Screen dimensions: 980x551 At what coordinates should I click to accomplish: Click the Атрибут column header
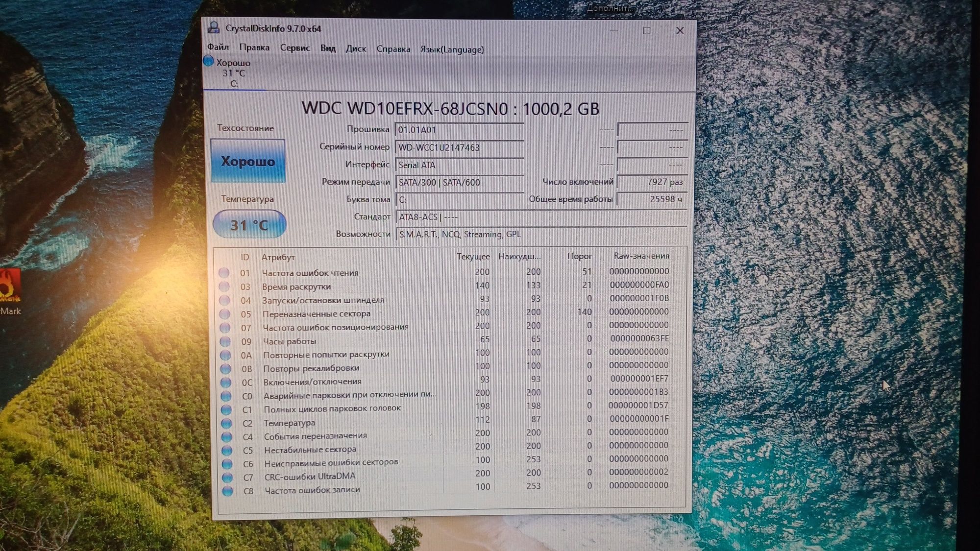coord(278,257)
